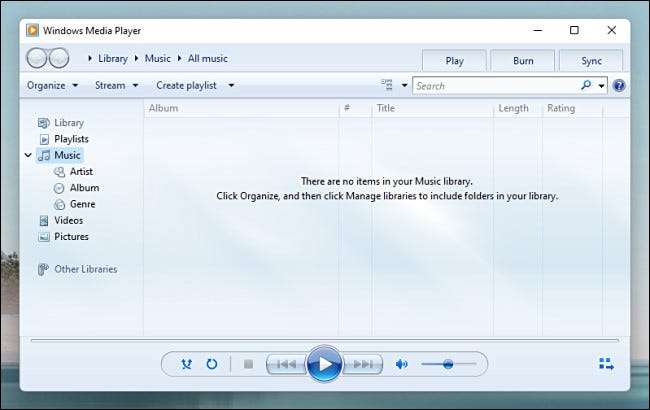This screenshot has height=410, width=650.
Task: Toggle repeat mode
Action: click(x=212, y=364)
